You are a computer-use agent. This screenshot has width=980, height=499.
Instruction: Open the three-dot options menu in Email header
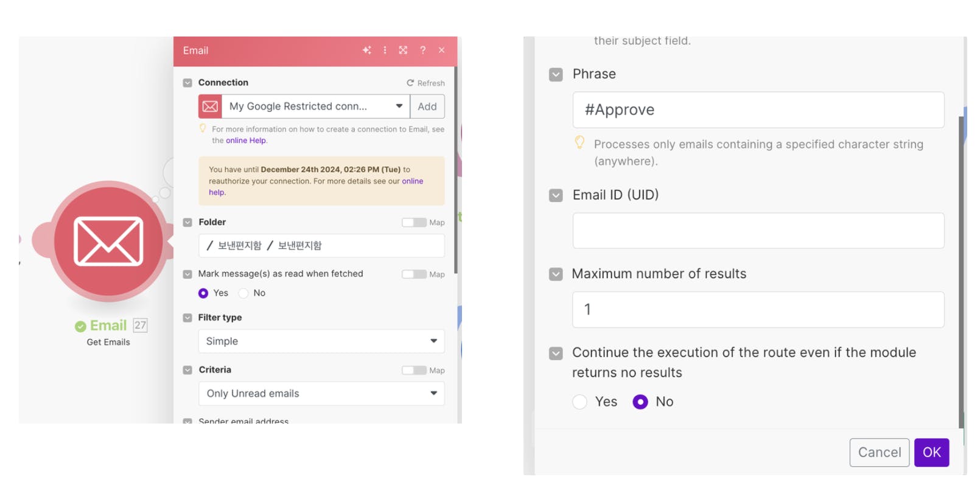(x=385, y=51)
